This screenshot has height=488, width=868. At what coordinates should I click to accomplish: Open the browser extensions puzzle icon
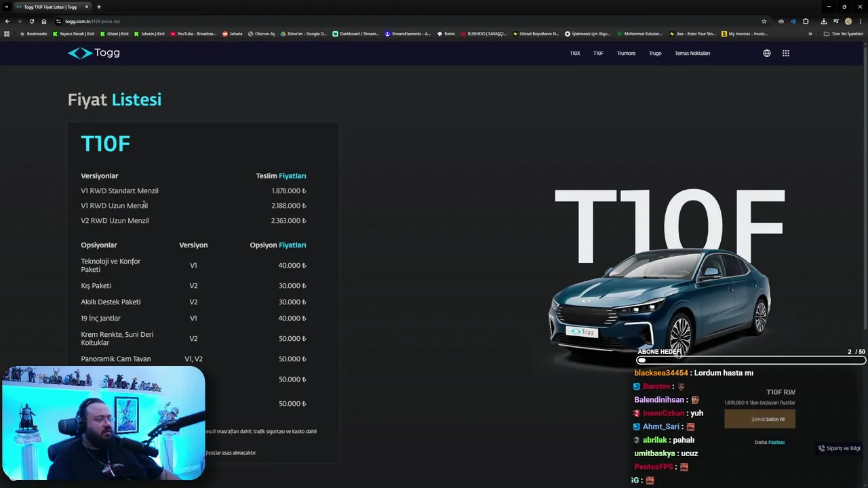point(806,21)
